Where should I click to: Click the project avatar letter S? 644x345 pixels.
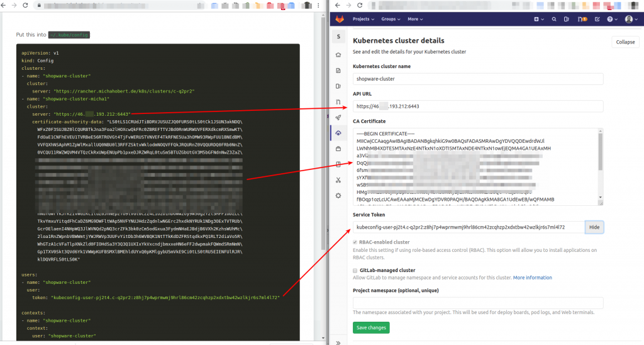pos(338,37)
